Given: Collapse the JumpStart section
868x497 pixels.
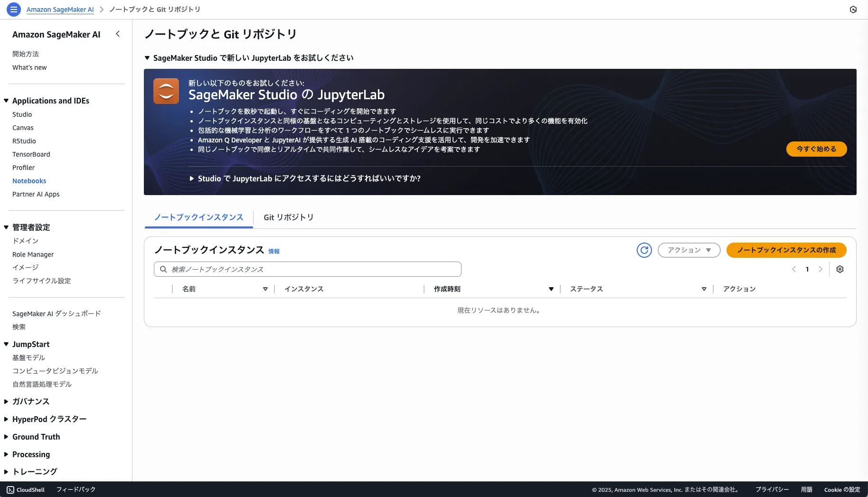Looking at the screenshot, I should tap(6, 344).
